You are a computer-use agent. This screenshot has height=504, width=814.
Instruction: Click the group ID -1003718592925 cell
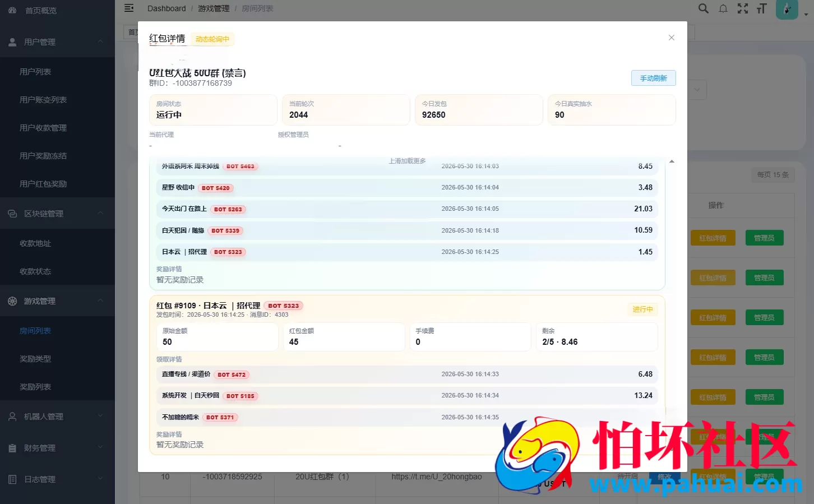tap(232, 477)
